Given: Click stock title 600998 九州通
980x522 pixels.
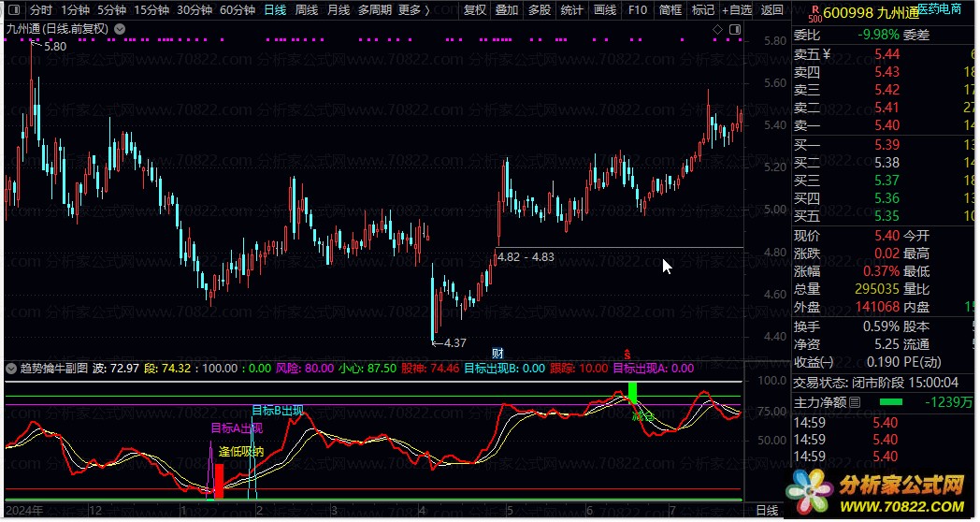Looking at the screenshot, I should (x=872, y=12).
